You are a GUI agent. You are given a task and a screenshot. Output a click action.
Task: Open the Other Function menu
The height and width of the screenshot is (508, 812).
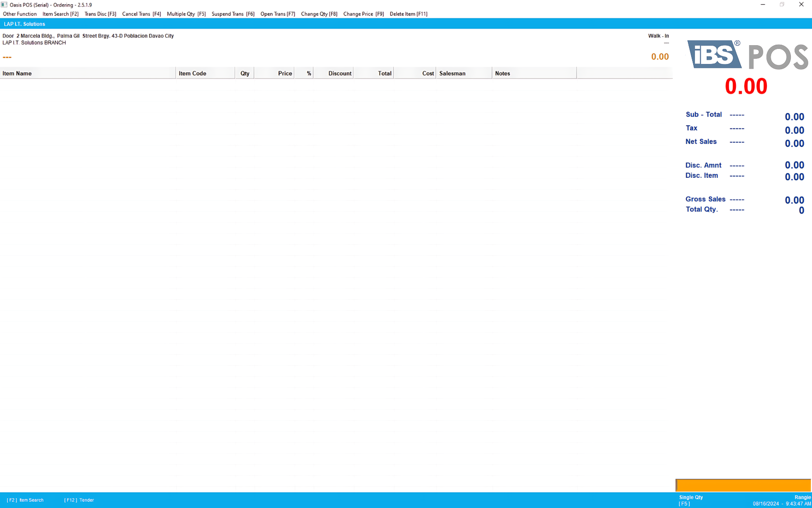click(20, 14)
